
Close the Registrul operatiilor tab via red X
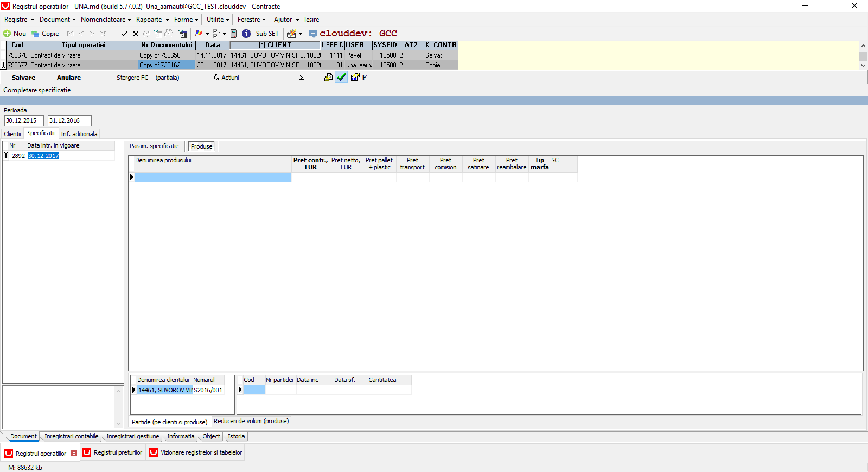point(74,453)
